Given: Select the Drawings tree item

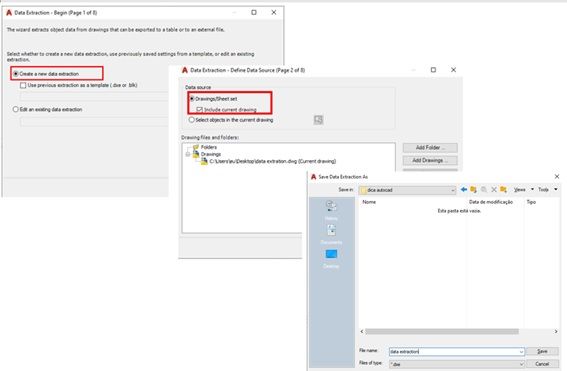Looking at the screenshot, I should tap(210, 154).
